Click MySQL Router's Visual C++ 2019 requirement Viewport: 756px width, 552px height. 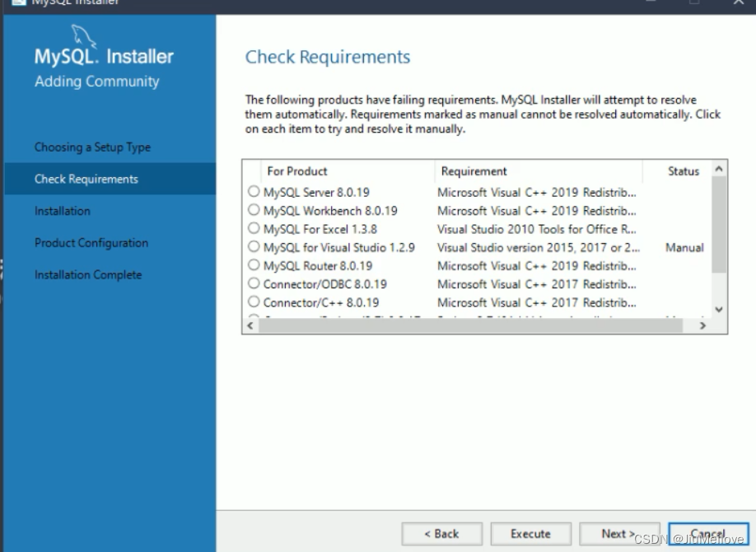tap(537, 266)
